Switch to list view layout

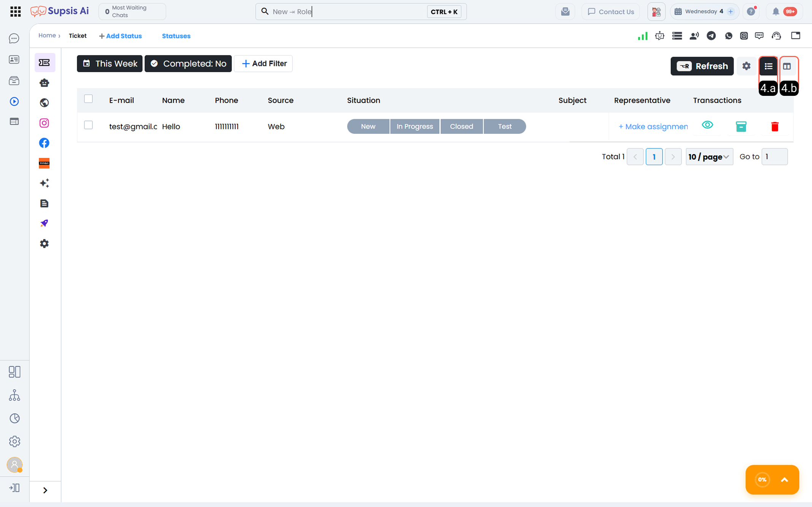click(x=768, y=66)
